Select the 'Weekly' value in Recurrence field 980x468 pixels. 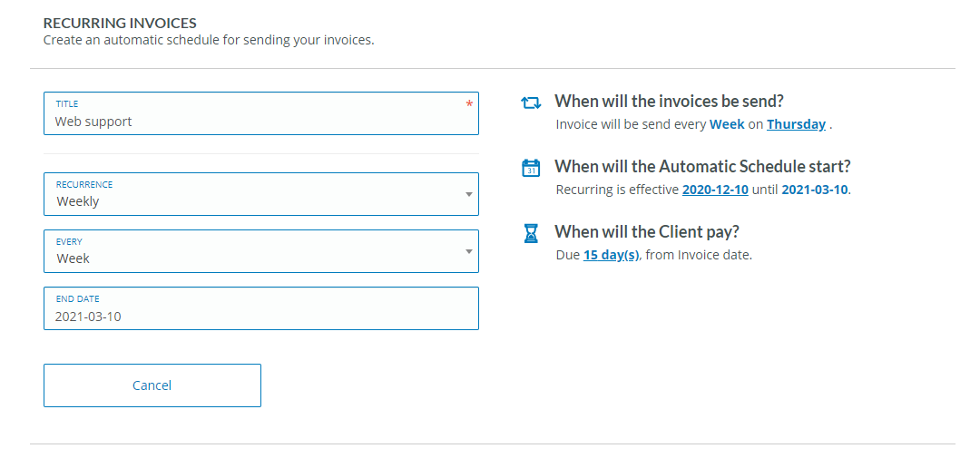[78, 201]
